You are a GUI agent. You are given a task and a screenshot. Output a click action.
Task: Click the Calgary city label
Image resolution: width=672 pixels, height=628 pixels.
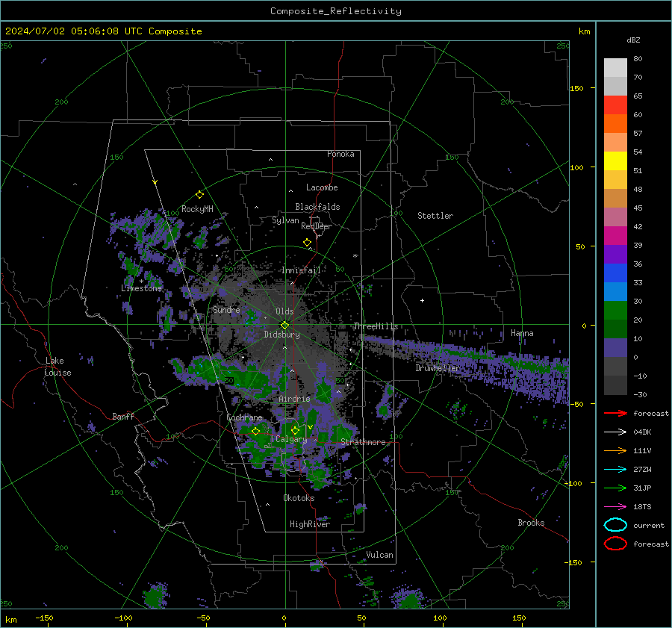click(x=291, y=439)
